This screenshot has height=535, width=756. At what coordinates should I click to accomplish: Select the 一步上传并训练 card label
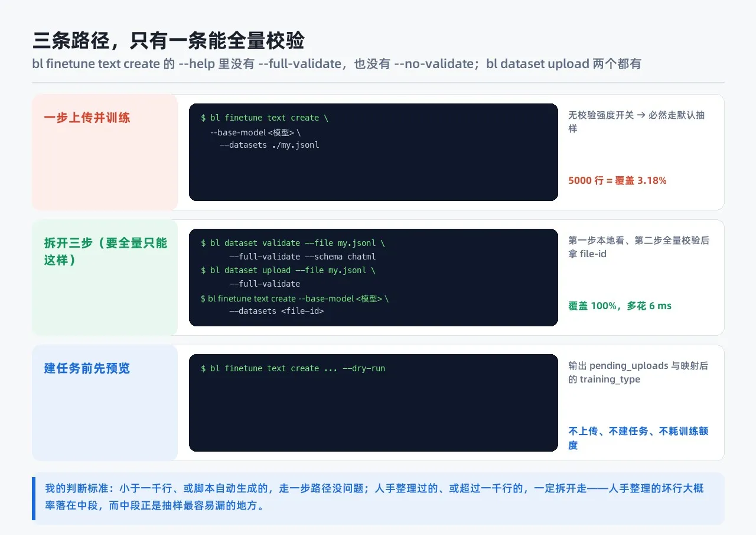[87, 118]
